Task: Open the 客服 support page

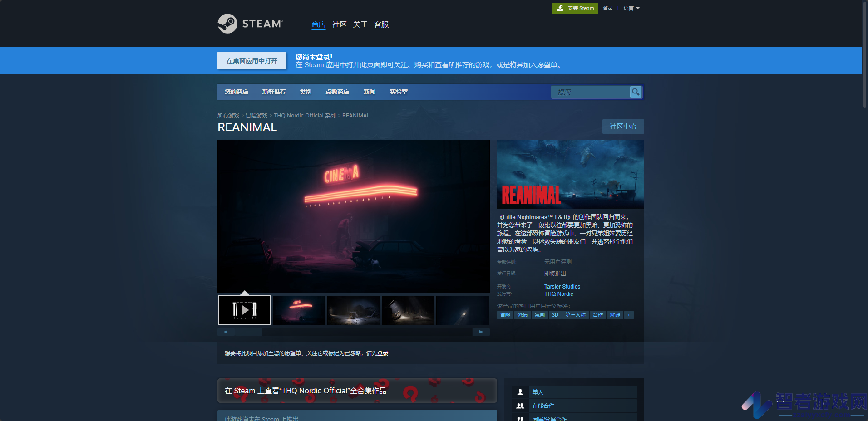Action: point(381,24)
